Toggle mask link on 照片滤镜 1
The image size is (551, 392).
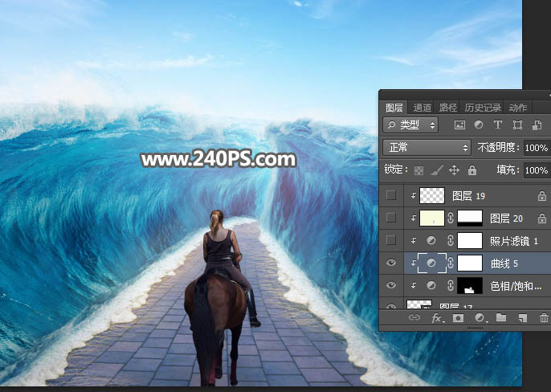tap(451, 240)
